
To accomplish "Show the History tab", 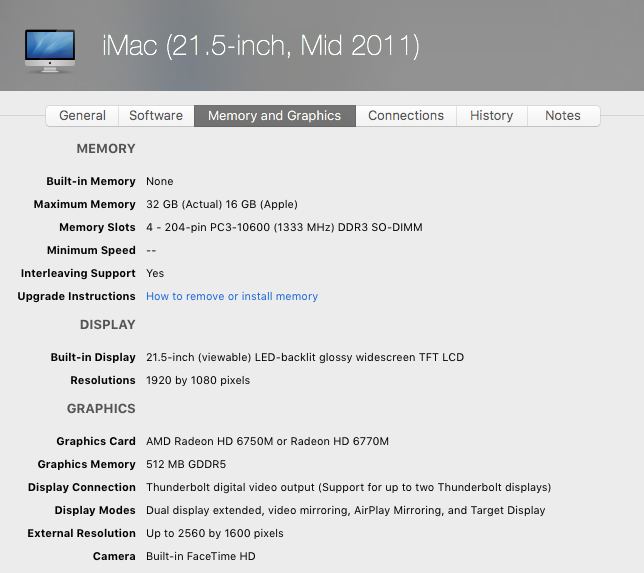I will pyautogui.click(x=492, y=115).
